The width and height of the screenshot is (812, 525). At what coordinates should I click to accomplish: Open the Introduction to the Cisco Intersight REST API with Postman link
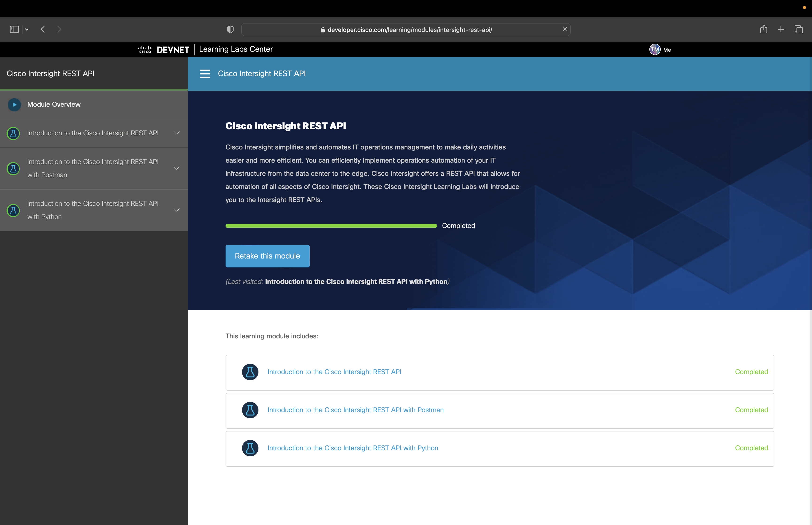355,410
